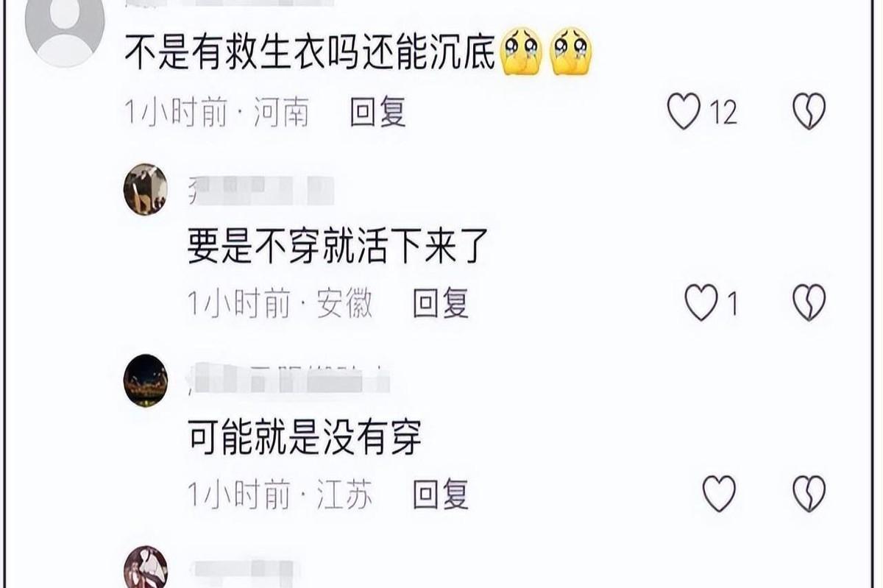Open the partially visible avatar at the bottom
The image size is (883, 588).
click(145, 567)
